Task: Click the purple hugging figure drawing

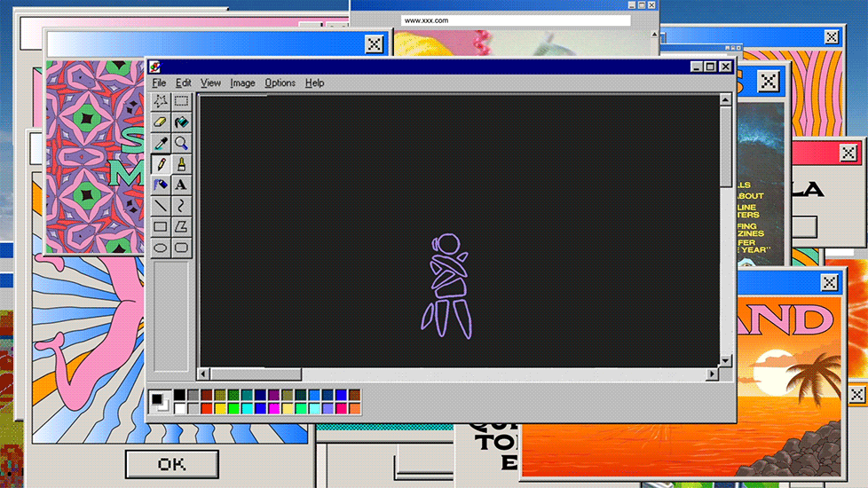Action: (447, 286)
